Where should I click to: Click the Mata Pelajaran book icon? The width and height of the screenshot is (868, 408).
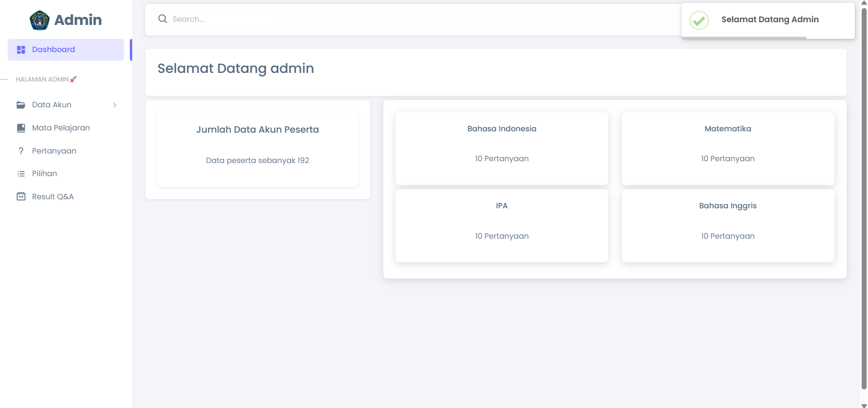point(21,128)
